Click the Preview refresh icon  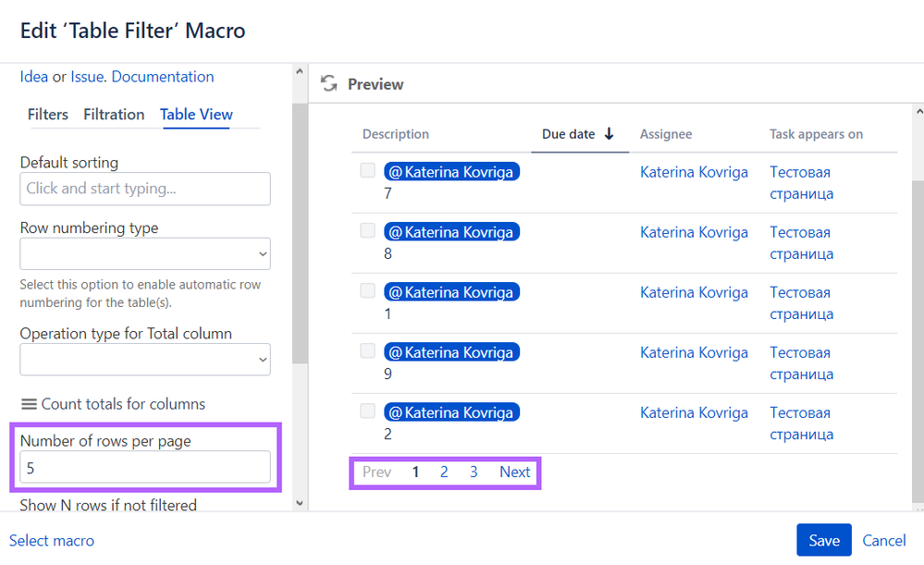328,84
